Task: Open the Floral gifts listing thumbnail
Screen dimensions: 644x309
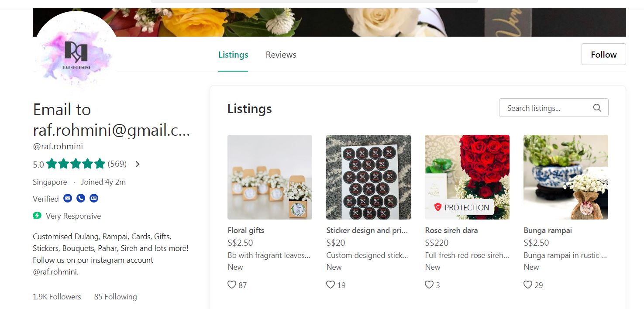Action: pos(270,177)
